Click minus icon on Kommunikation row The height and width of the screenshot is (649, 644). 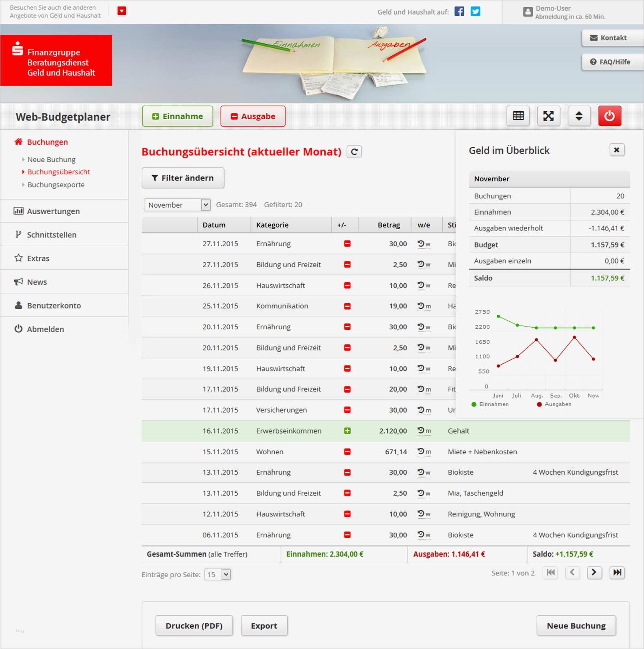347,306
